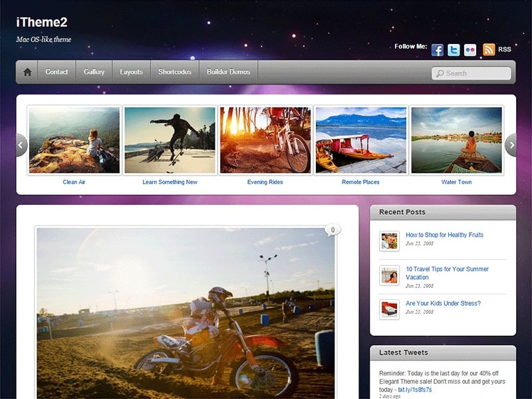
Task: Slide carousel to previous with left arrow
Action: coord(21,145)
